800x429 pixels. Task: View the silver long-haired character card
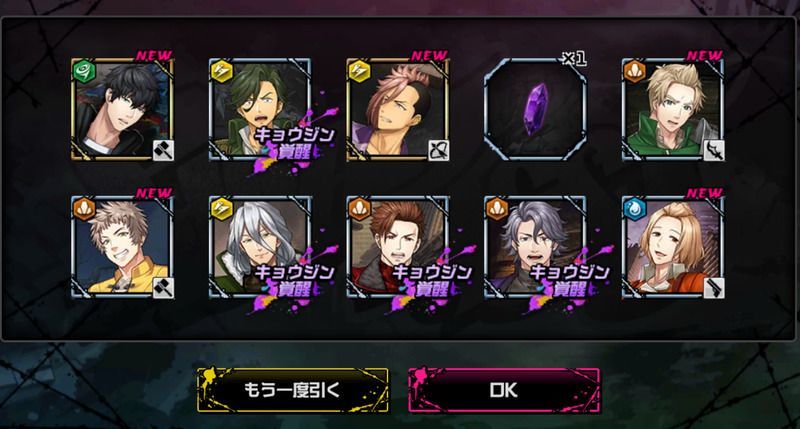pos(260,247)
